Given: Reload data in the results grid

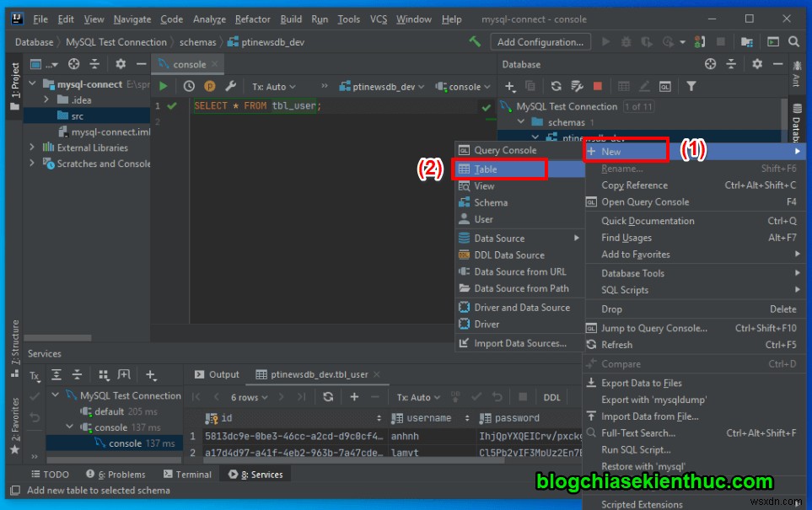Looking at the screenshot, I should pyautogui.click(x=328, y=395).
